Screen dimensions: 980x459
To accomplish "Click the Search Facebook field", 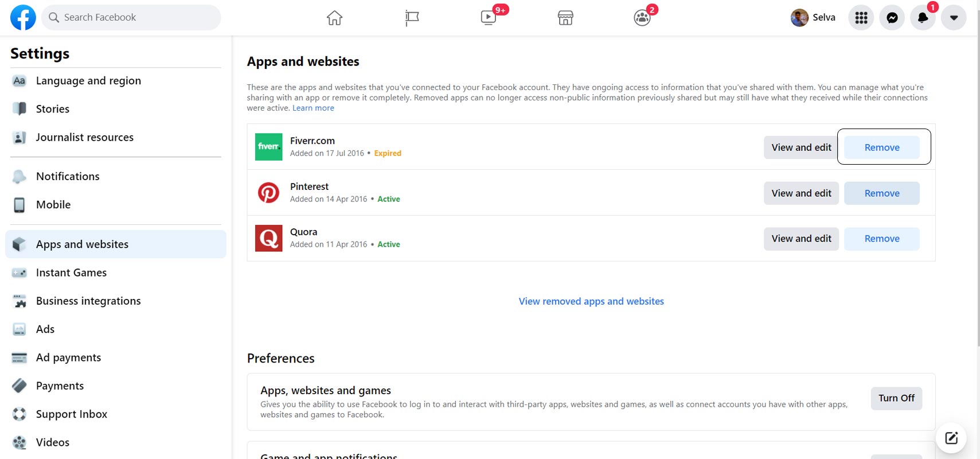I will click(x=131, y=17).
